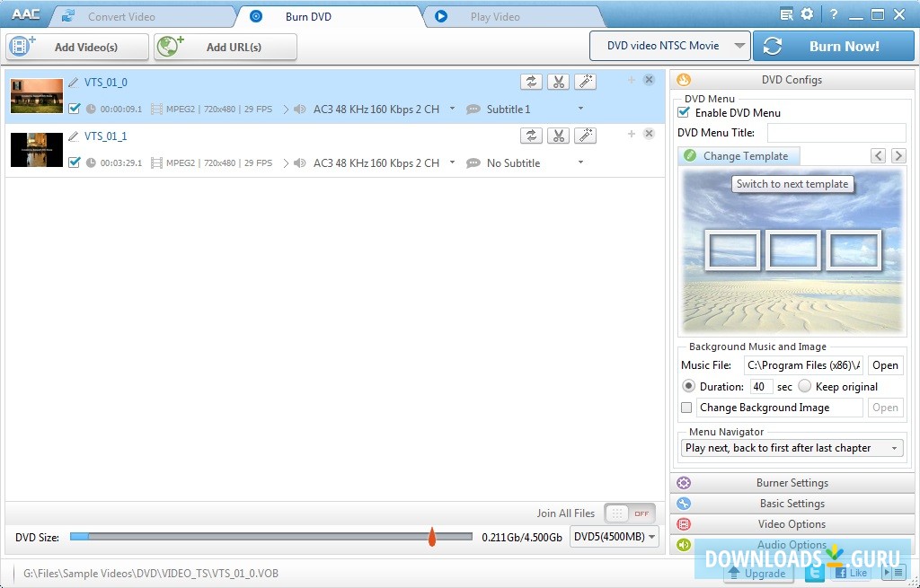Viewport: 920px width, 588px height.
Task: Click the speaker audio icon for VTS_01_1
Action: coord(300,163)
